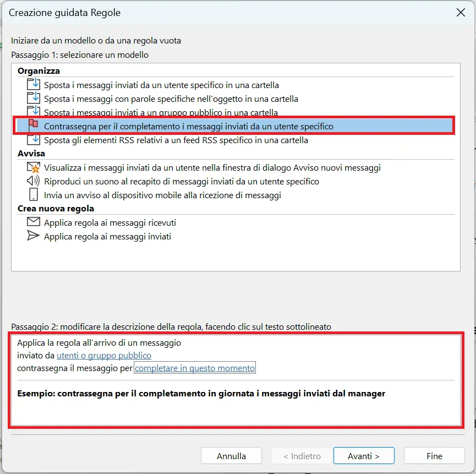
Task: Click the mobile device alert icon
Action: tap(33, 195)
